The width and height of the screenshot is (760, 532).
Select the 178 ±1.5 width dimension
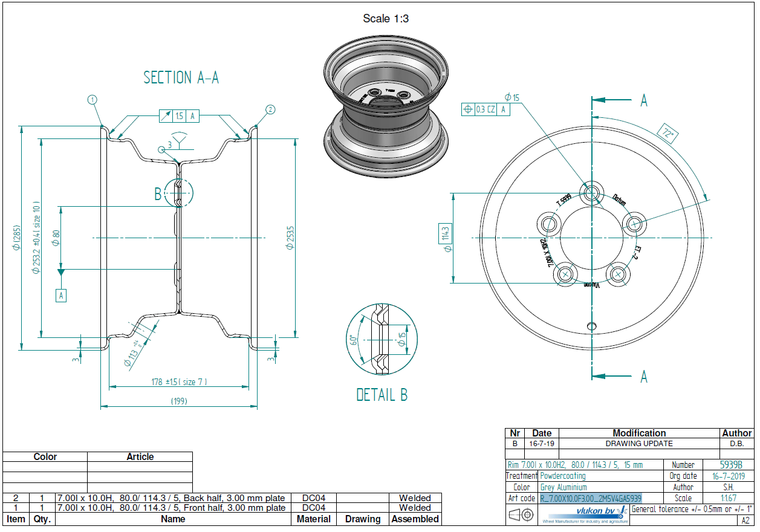[179, 382]
